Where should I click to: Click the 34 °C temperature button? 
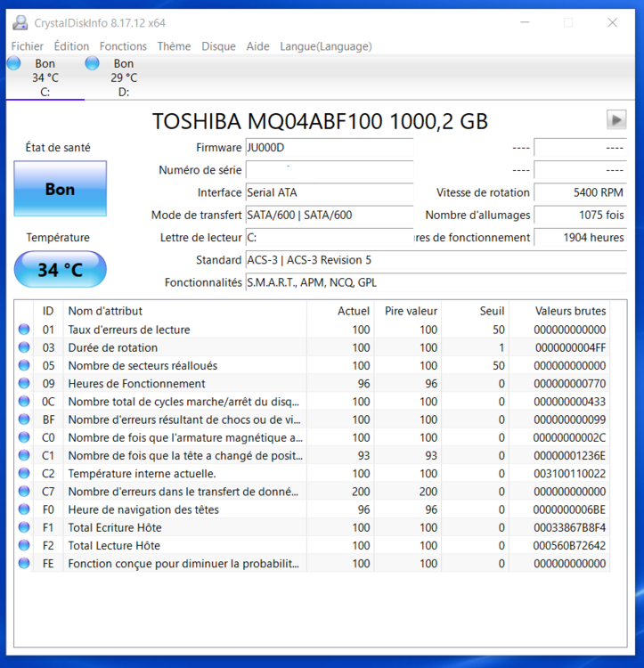pos(61,269)
